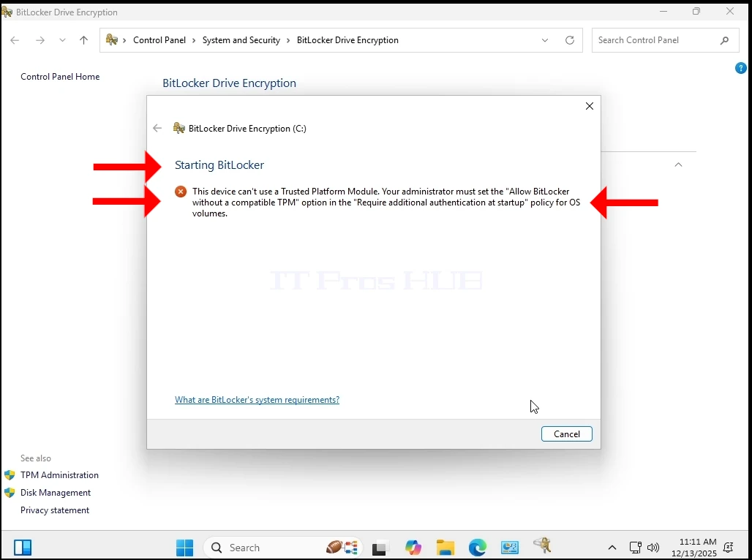This screenshot has width=752, height=560.
Task: Switch to BitLocker keys taskbar icon
Action: point(542,545)
